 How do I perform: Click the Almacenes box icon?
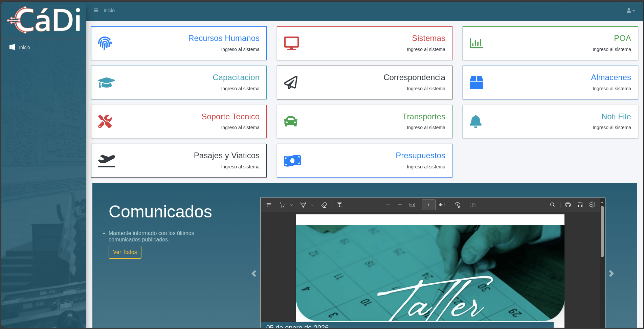click(476, 83)
